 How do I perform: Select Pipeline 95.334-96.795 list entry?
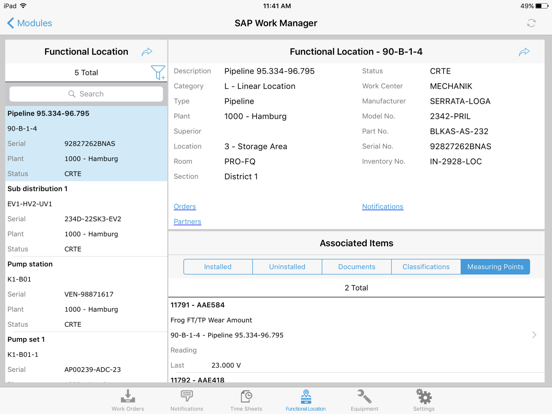(86, 143)
